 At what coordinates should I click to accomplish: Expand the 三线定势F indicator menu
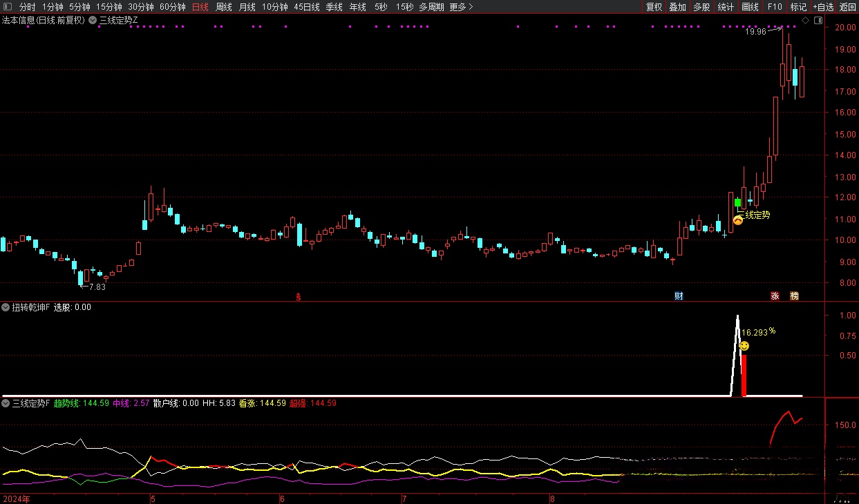[6, 403]
